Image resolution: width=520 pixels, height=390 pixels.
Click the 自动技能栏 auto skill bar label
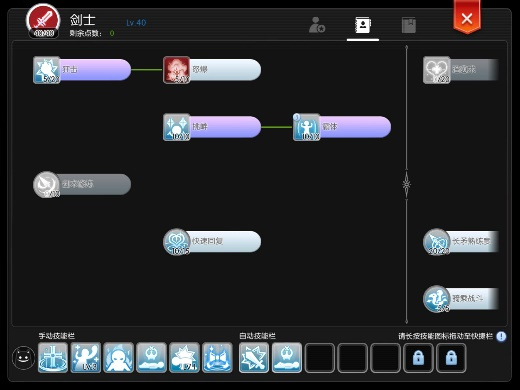click(x=257, y=336)
